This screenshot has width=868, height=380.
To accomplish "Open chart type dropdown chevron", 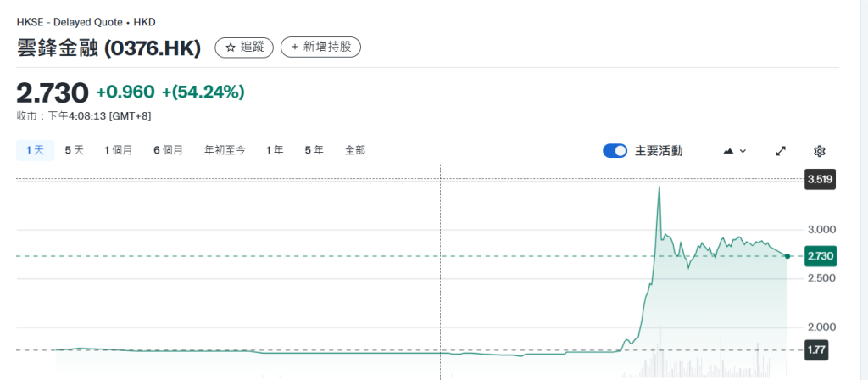I will 743,151.
